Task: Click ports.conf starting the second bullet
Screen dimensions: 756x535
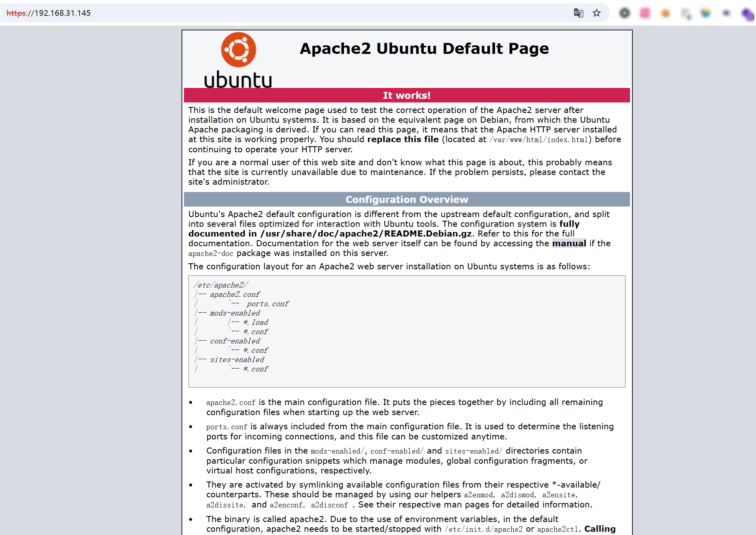Action: tap(226, 427)
